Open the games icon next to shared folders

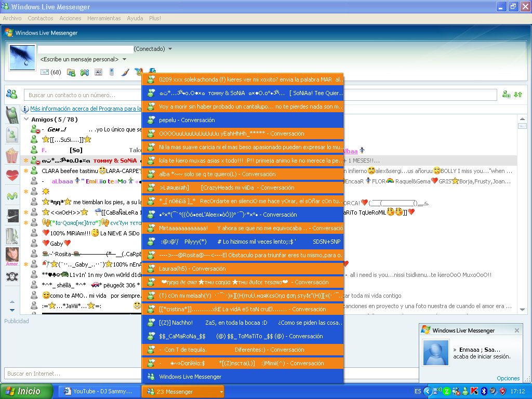[x=84, y=73]
